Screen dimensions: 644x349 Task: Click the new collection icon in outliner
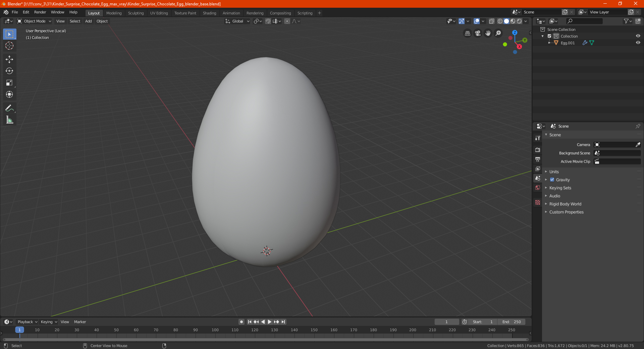(x=638, y=21)
